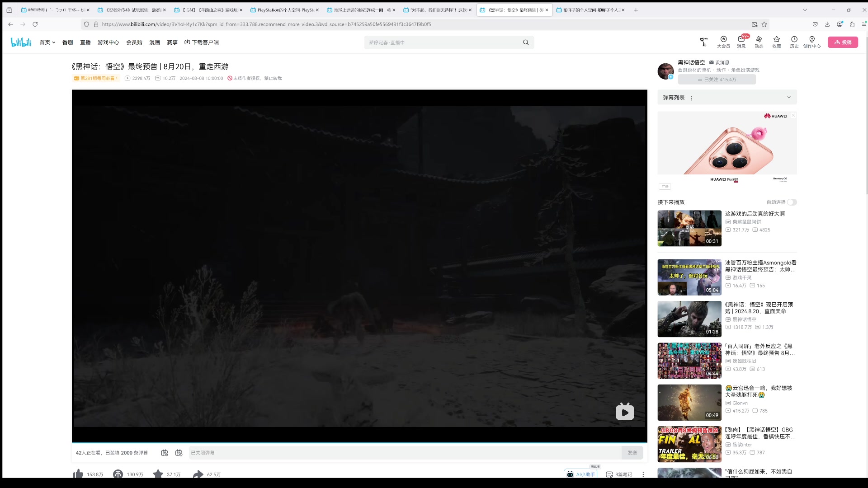Open GBG reaction video thumbnail

pos(689,444)
